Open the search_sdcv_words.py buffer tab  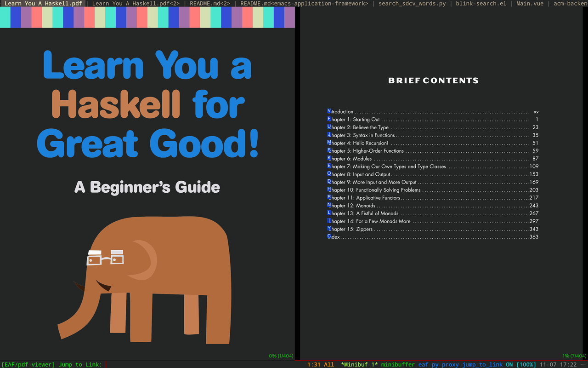(412, 3)
